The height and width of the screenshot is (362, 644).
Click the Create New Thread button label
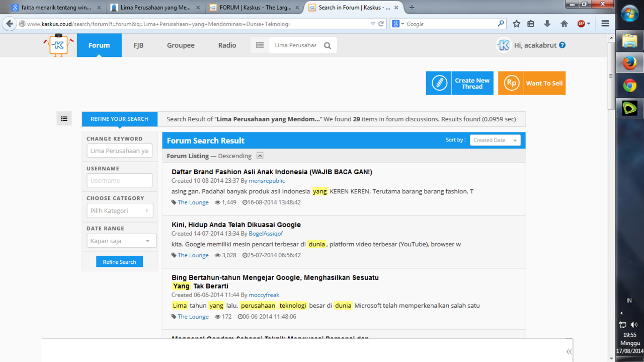pyautogui.click(x=472, y=83)
